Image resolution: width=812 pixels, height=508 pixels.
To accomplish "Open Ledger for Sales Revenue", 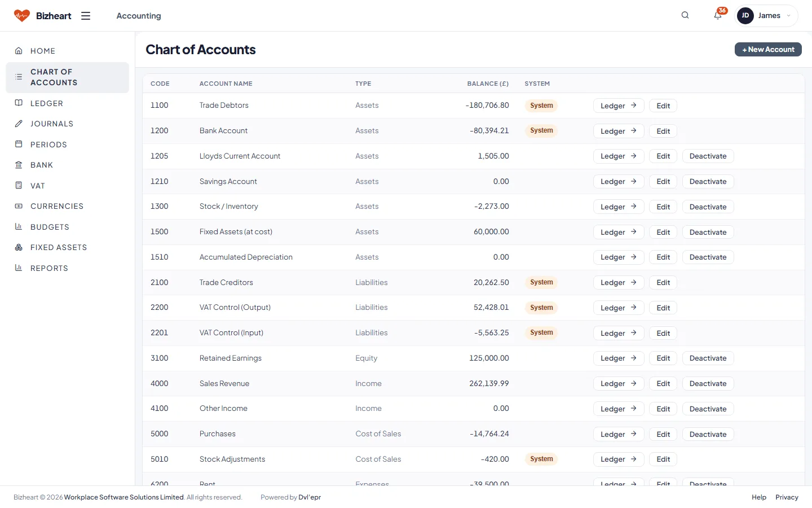I will tap(619, 383).
